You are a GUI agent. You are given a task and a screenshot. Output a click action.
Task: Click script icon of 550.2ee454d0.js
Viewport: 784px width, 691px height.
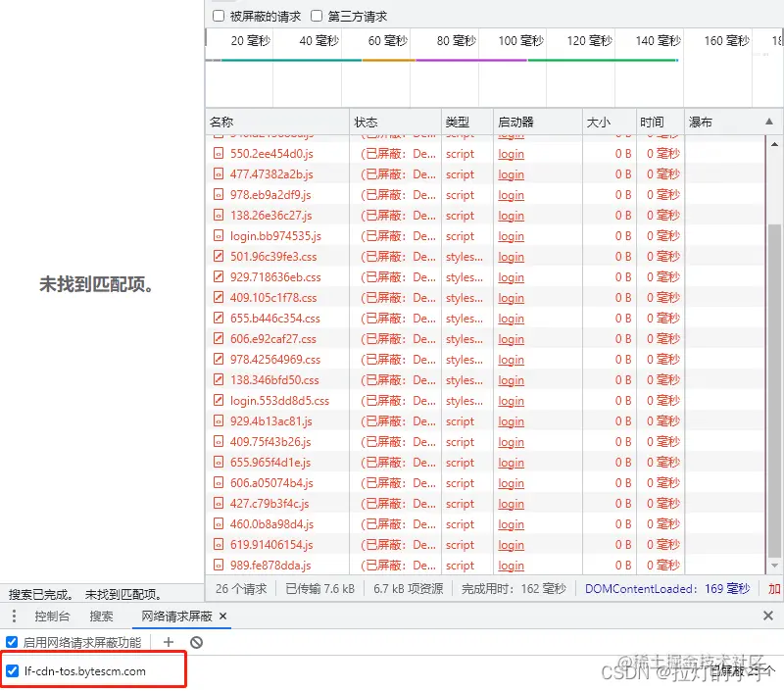point(219,154)
